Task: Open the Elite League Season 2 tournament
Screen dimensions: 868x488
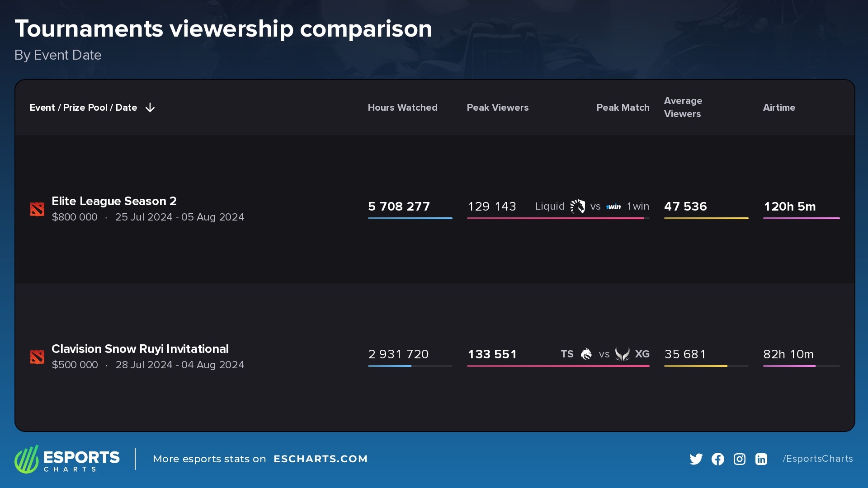Action: click(114, 201)
